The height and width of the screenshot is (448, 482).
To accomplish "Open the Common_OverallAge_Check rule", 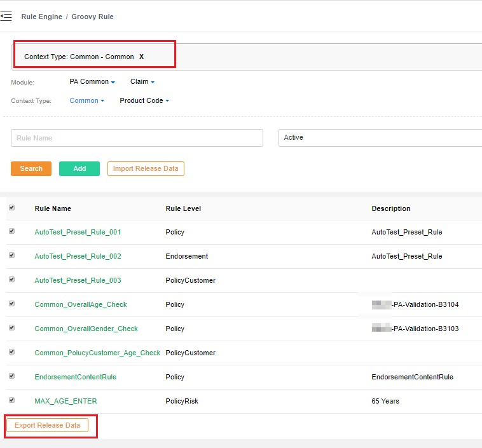I will coord(81,304).
